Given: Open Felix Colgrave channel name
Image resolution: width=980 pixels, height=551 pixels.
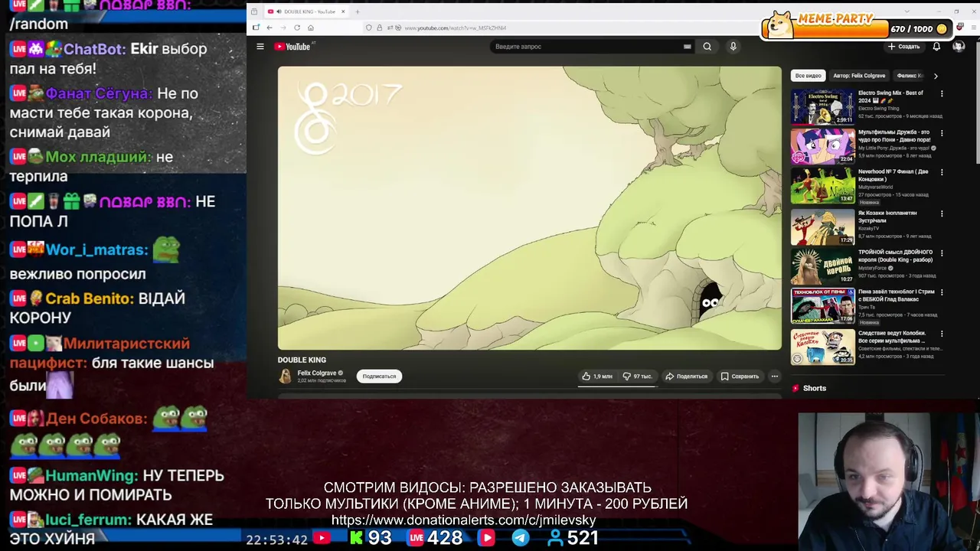Looking at the screenshot, I should [317, 373].
